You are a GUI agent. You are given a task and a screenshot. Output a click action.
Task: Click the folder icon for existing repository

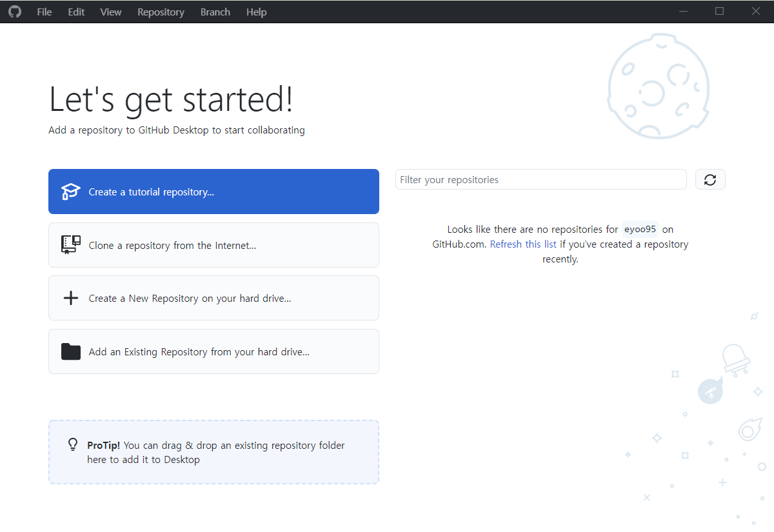(70, 351)
